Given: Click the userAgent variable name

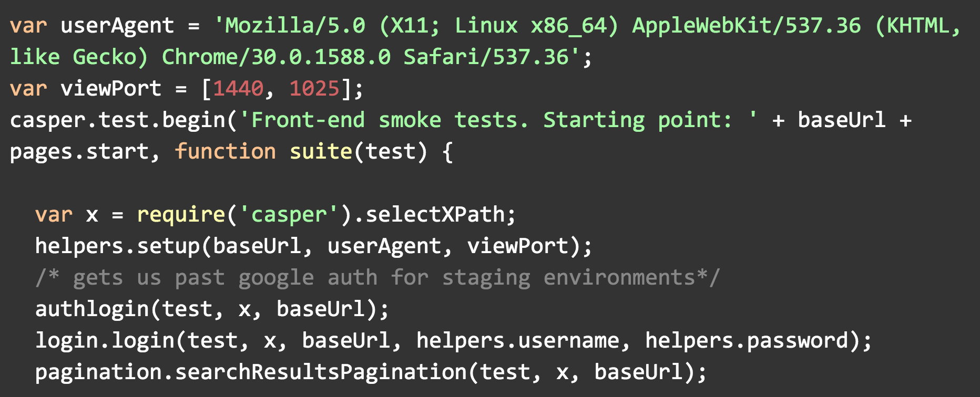Looking at the screenshot, I should tap(117, 26).
